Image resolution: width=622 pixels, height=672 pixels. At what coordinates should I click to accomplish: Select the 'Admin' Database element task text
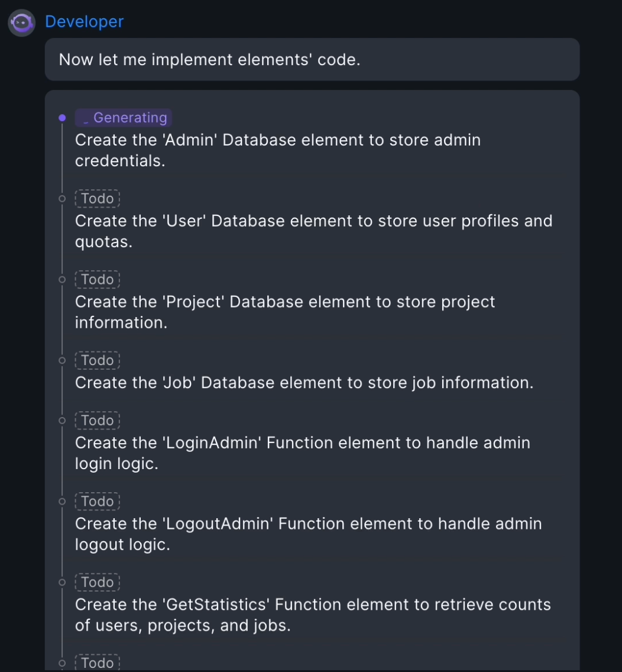(x=277, y=150)
